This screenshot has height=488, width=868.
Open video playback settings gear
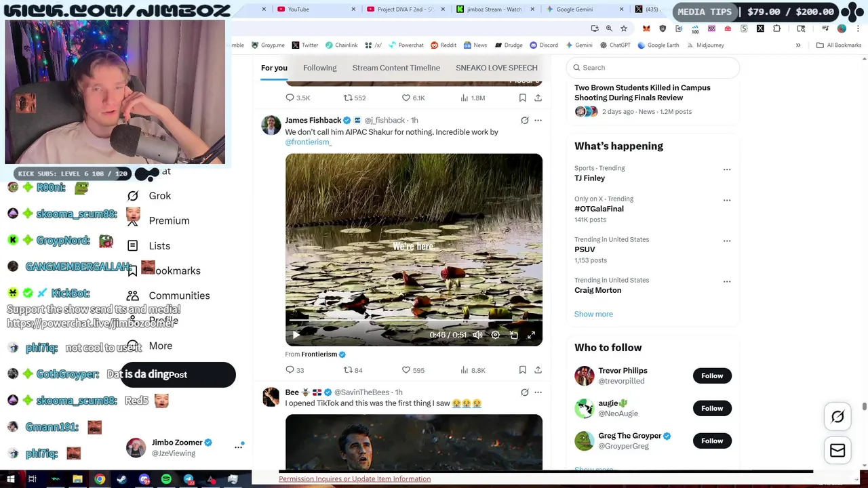[496, 335]
